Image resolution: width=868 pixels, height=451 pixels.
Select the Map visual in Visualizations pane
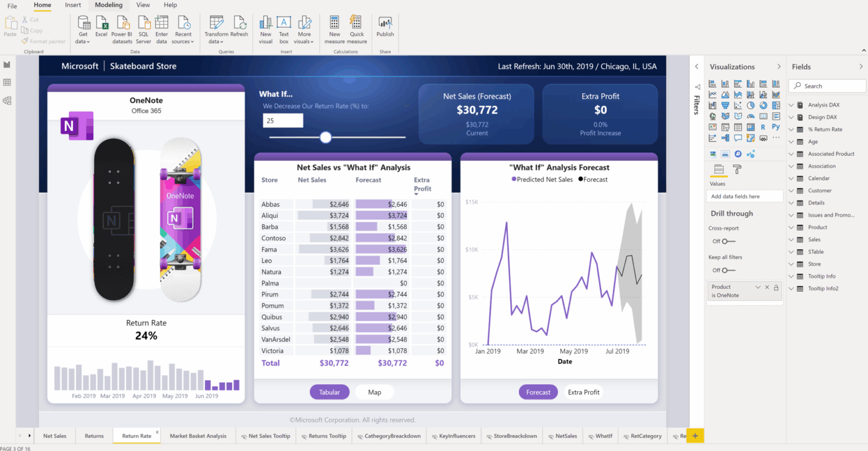click(713, 116)
